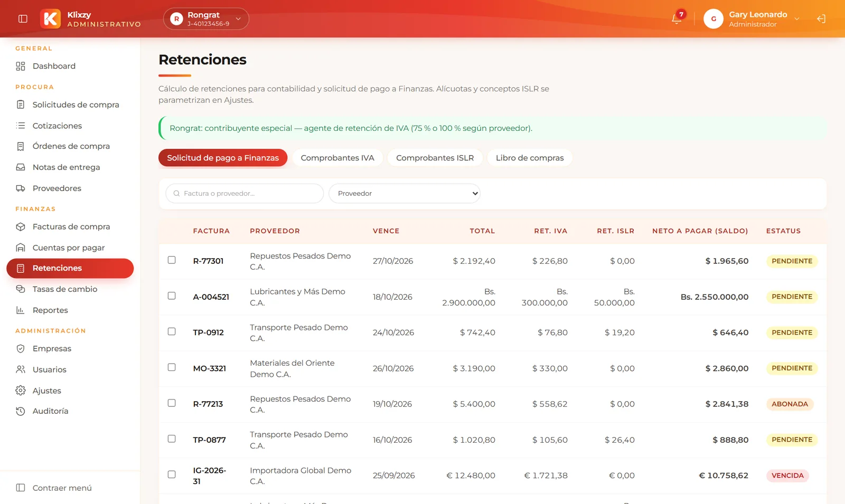
Task: Click the NETO A PAGAR (SALDO) header
Action: point(700,231)
